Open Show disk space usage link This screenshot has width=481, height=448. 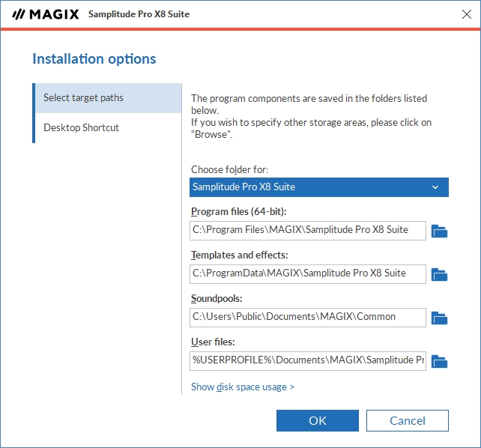[243, 387]
